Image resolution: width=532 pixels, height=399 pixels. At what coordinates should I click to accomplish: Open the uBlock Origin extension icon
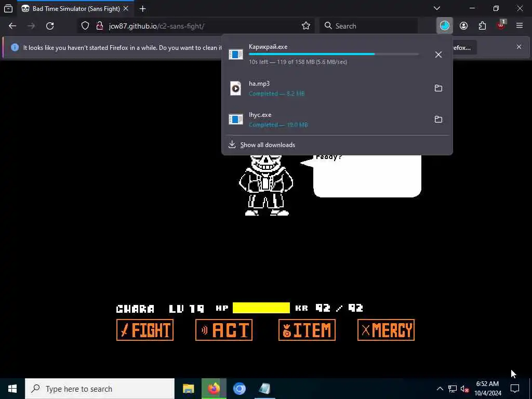501,25
